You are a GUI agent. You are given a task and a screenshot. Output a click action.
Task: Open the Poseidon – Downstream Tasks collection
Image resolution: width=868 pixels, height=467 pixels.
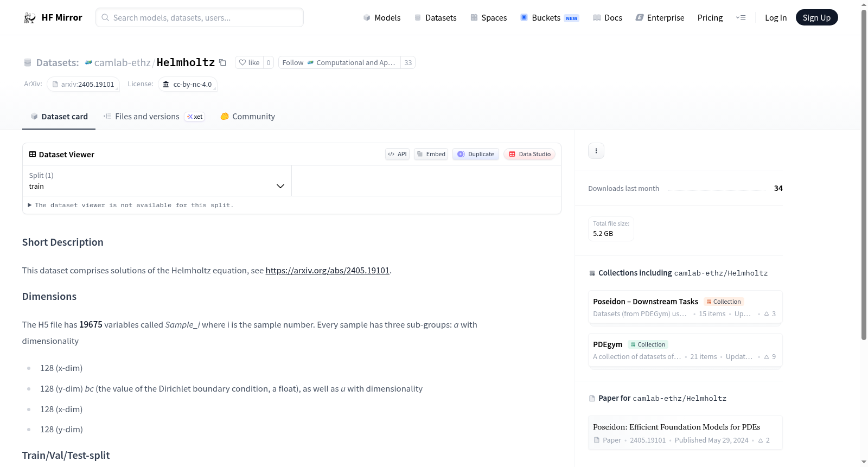point(685,307)
